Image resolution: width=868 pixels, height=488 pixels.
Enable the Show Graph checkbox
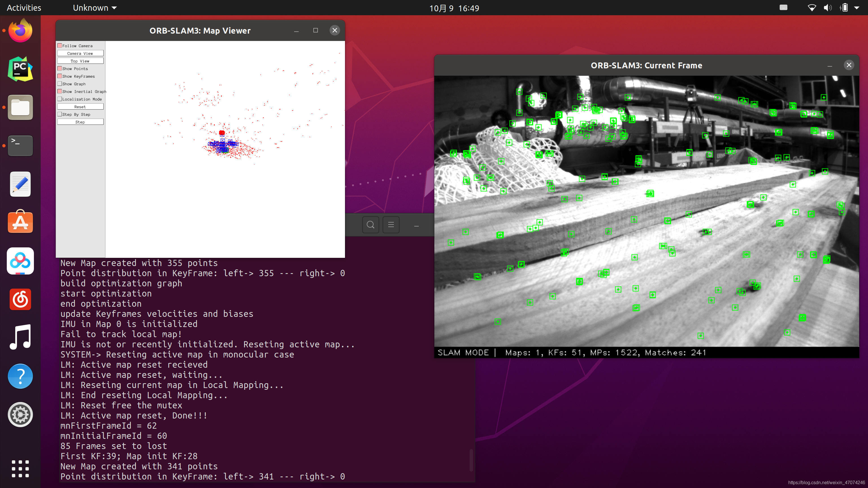coord(60,84)
